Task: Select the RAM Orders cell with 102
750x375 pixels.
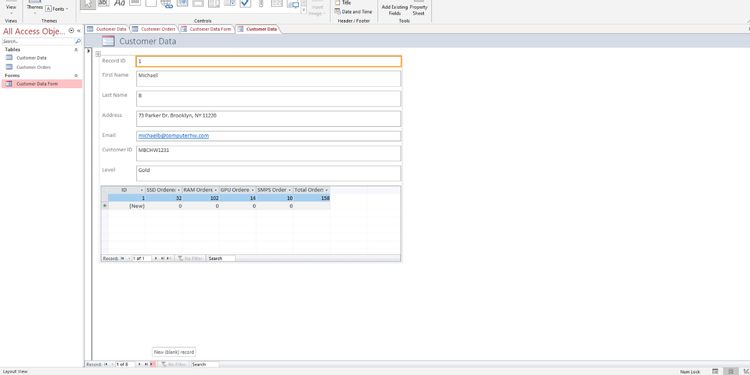Action: point(201,198)
